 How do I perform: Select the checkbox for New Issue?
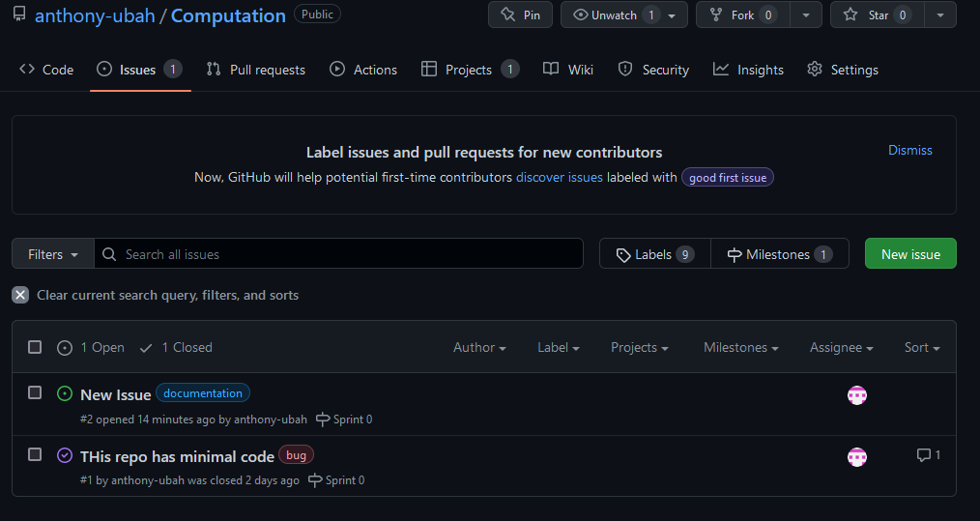(x=35, y=392)
